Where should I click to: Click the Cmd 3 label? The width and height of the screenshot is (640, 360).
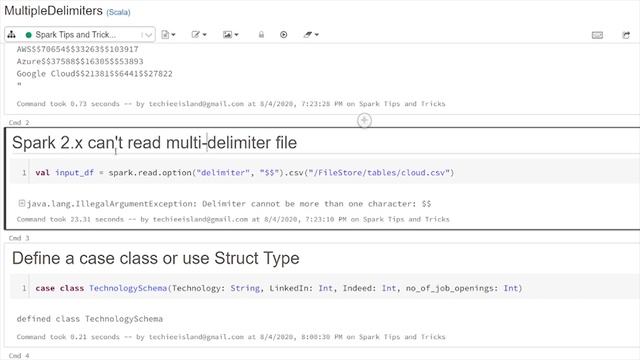coord(19,238)
